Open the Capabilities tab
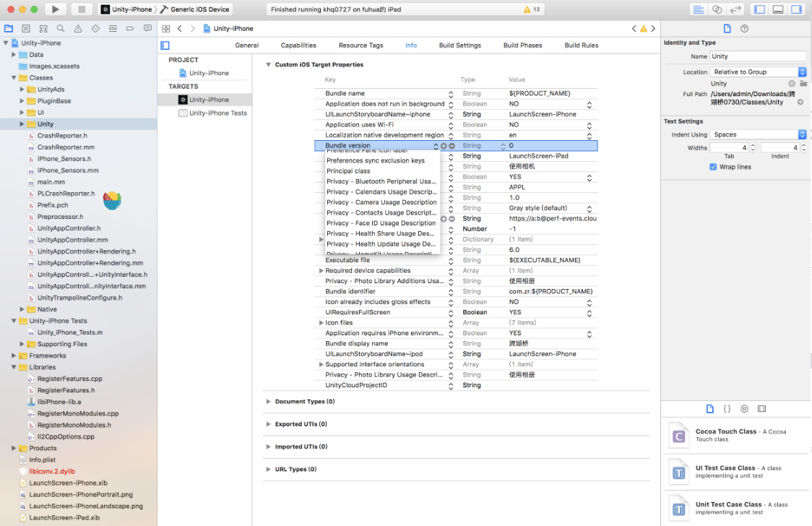812x526 pixels. coord(298,46)
